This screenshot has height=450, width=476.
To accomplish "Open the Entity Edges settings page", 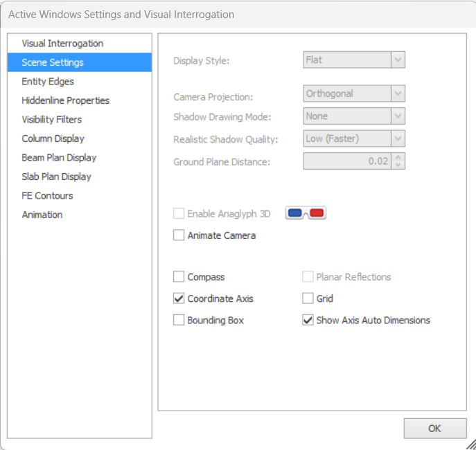I will pos(48,82).
